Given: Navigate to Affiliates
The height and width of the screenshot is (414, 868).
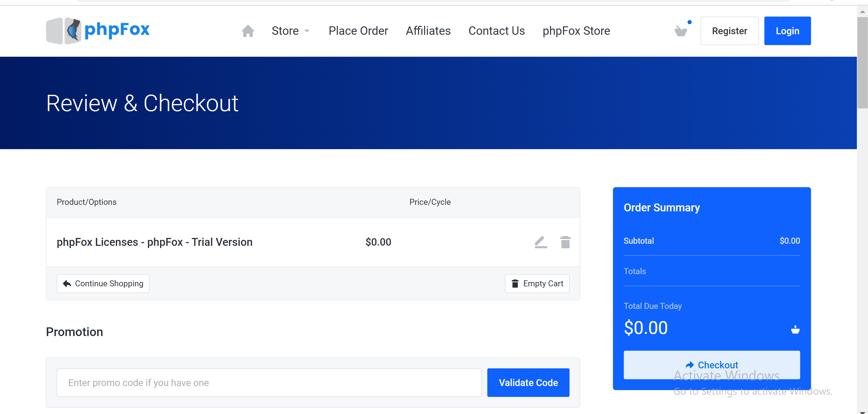Looking at the screenshot, I should pyautogui.click(x=428, y=31).
